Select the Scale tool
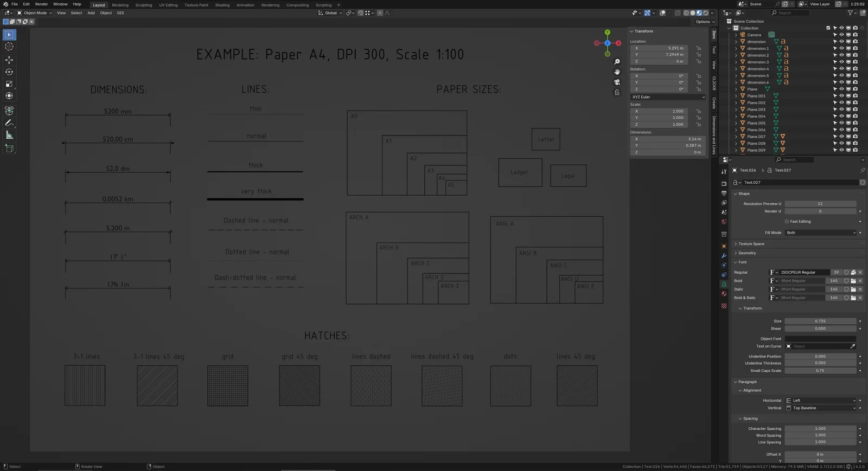The image size is (868, 471). click(9, 84)
